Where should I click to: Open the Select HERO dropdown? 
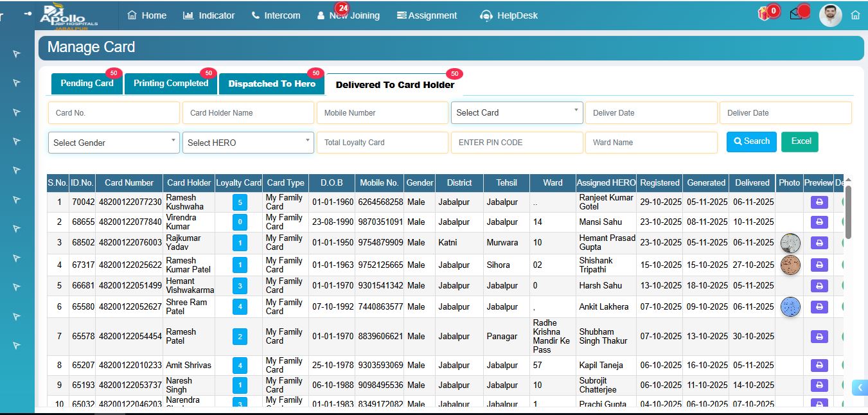(x=248, y=143)
